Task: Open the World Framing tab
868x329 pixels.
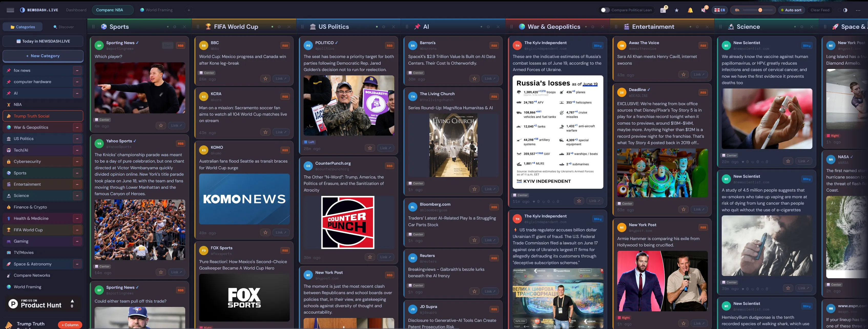Action: [x=156, y=10]
